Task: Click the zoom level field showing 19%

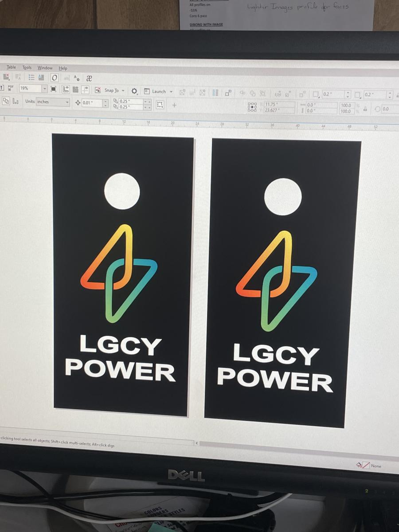Action: (30, 89)
